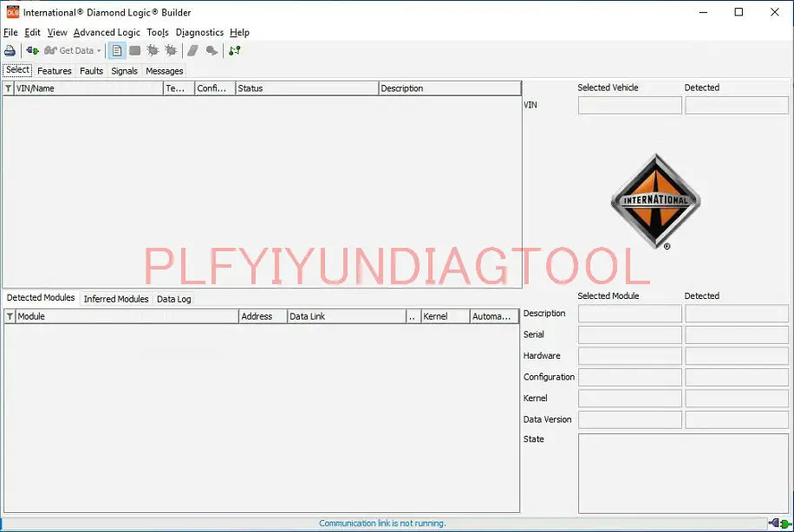794x532 pixels.
Task: Click the International diamond logo image
Action: click(x=656, y=201)
